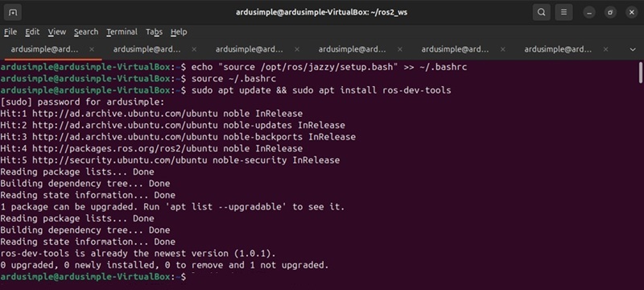Image resolution: width=644 pixels, height=290 pixels.
Task: Close the fourth ardusimple tab
Action: coord(399,49)
